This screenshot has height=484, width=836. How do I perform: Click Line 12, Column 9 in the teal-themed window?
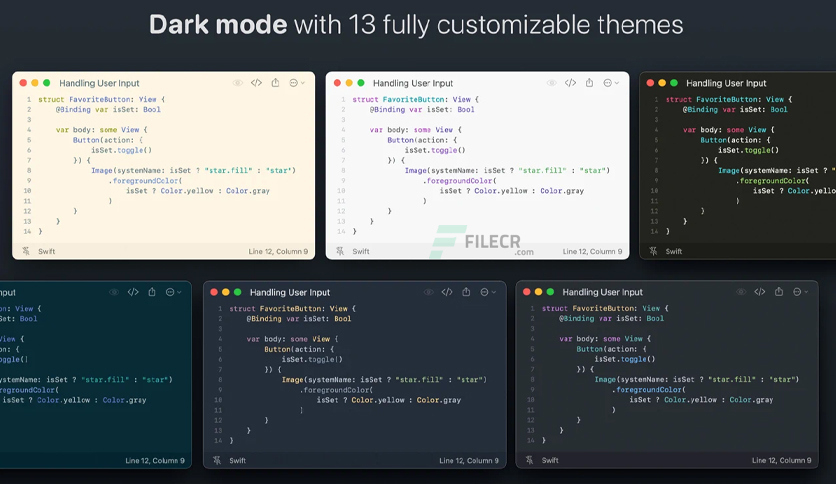(155, 461)
